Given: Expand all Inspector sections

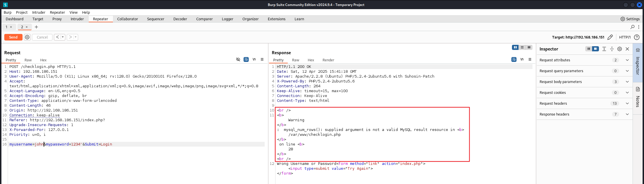Looking at the screenshot, I should point(604,49).
